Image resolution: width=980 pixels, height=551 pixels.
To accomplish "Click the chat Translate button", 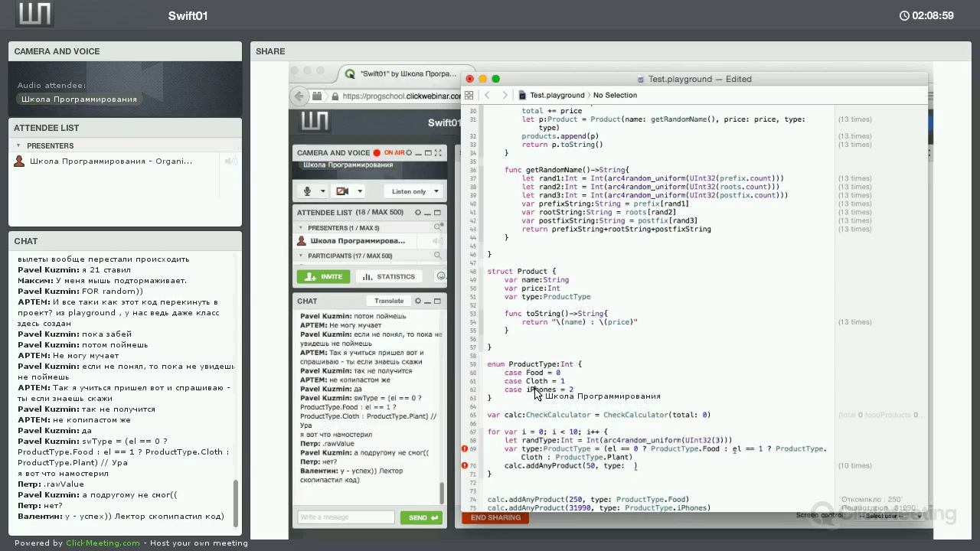I will click(x=389, y=301).
